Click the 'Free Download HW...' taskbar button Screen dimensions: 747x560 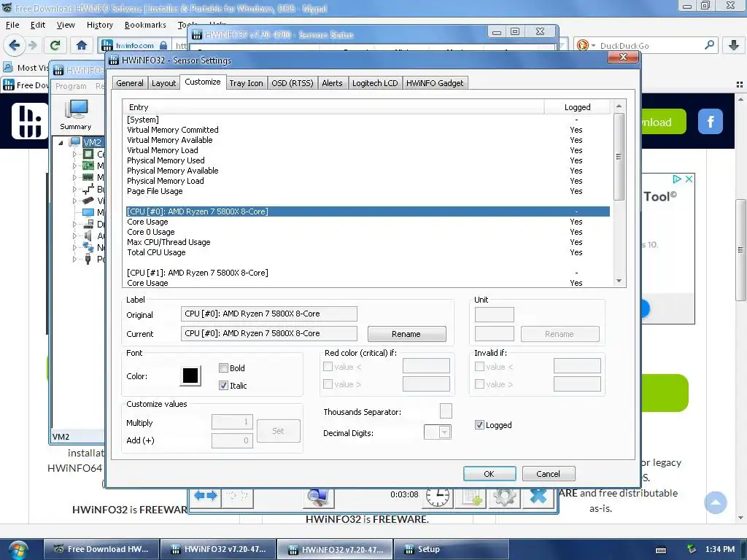(x=101, y=550)
